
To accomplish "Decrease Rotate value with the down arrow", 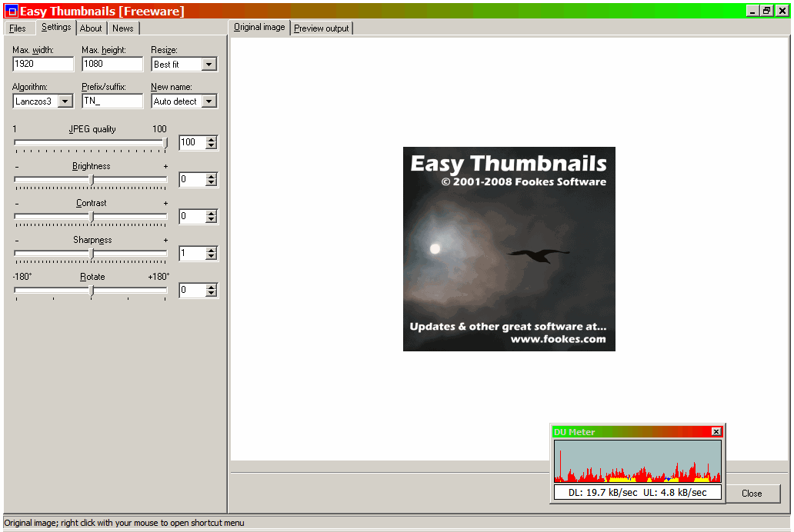I will [x=211, y=294].
